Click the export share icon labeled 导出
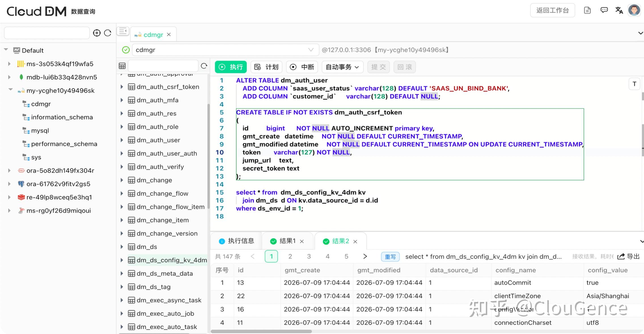 pyautogui.click(x=629, y=256)
